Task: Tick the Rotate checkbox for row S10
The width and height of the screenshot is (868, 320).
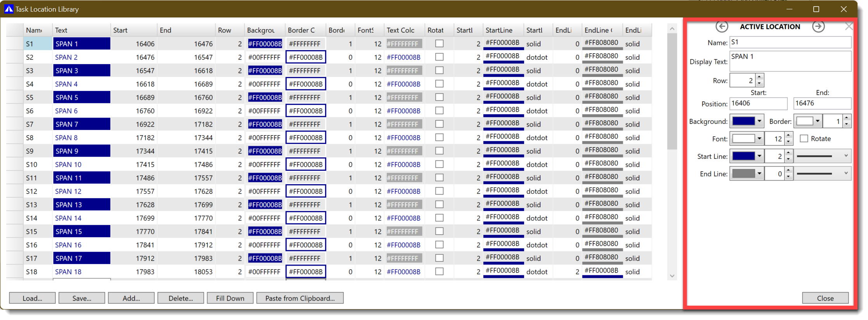Action: pos(439,164)
